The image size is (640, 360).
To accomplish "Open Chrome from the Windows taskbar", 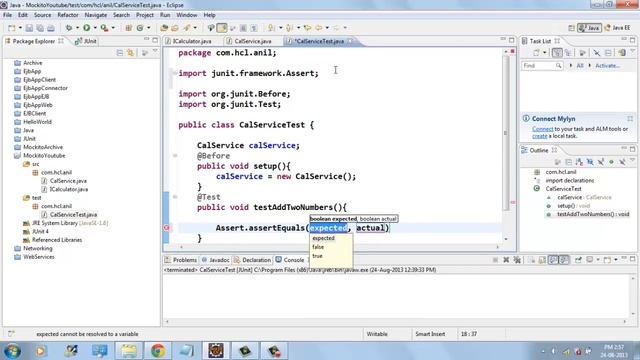I will tap(158, 351).
